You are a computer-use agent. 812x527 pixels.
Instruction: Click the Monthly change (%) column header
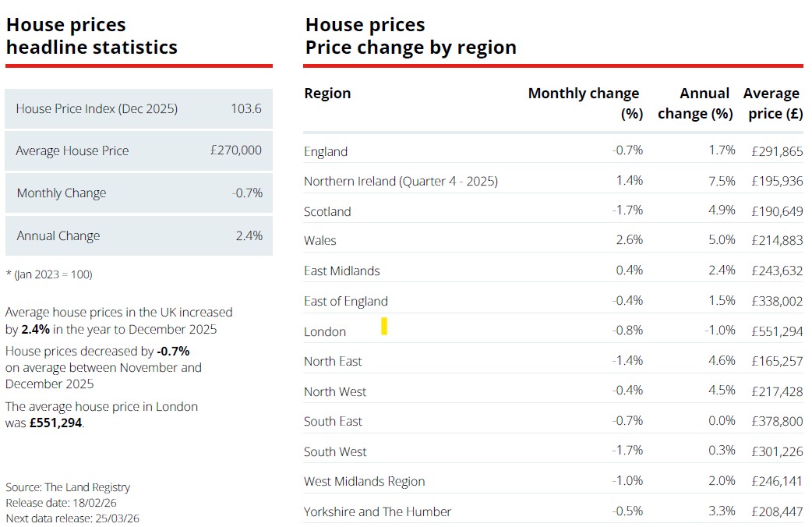coord(584,103)
